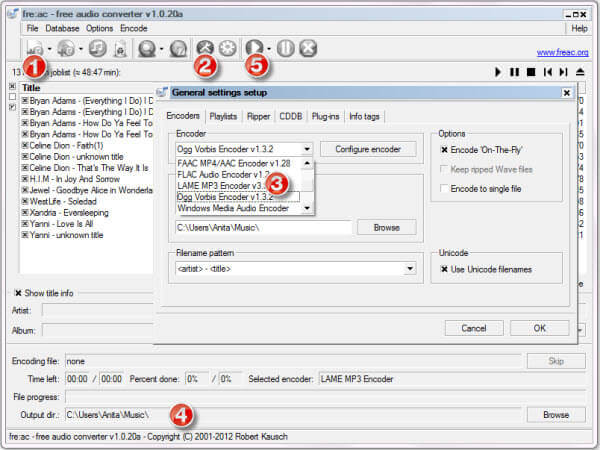Click the Pause encoding toolbar icon

click(x=287, y=48)
